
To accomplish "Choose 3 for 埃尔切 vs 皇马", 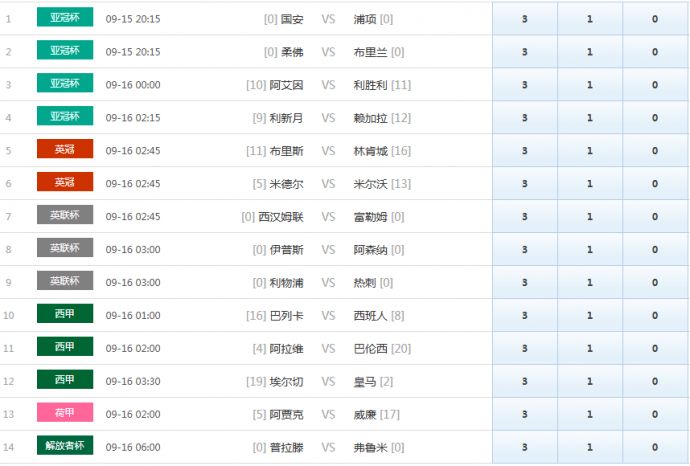I will 525,382.
